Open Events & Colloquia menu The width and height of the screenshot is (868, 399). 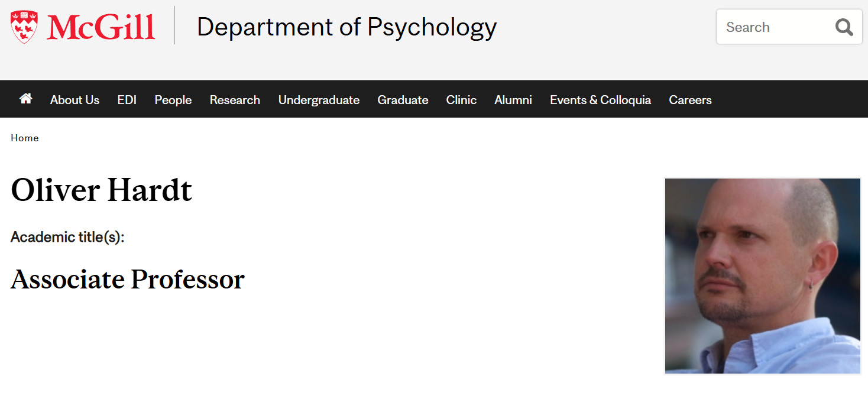point(600,100)
